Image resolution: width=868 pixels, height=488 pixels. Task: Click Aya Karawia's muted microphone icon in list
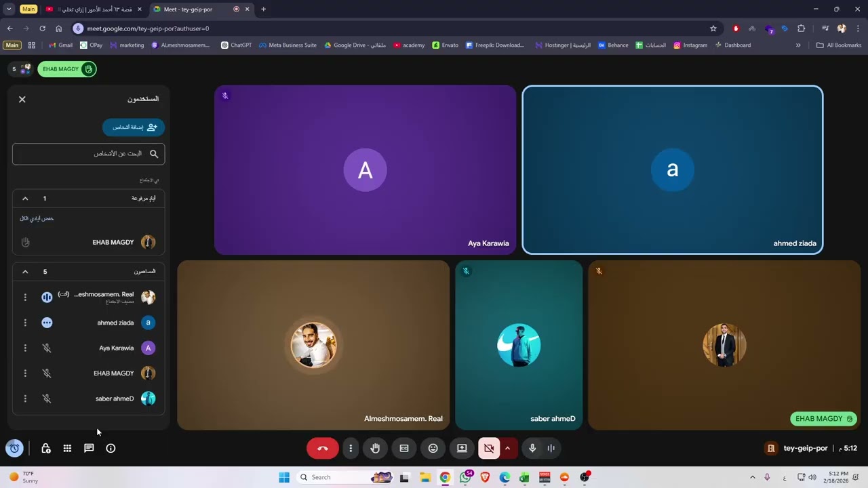47,348
